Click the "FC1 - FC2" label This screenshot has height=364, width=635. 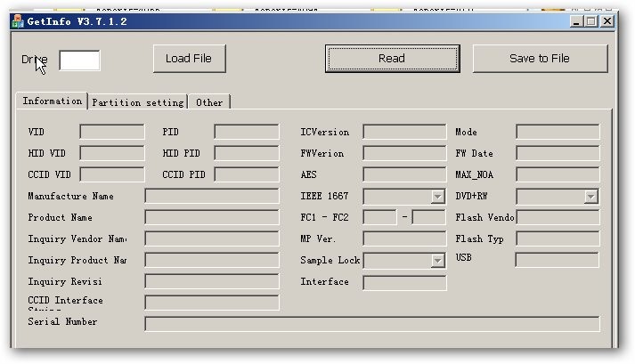(x=324, y=217)
